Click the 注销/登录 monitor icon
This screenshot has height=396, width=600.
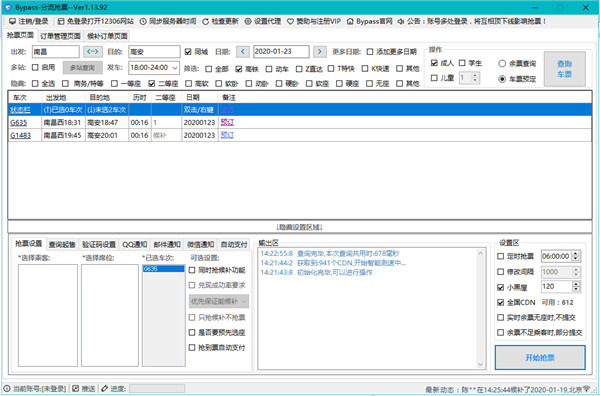12,21
